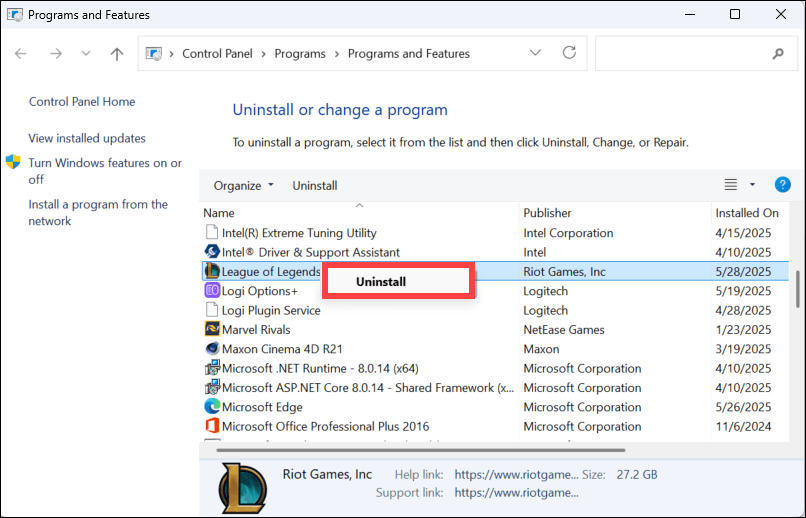Open the view options dropdown arrow

click(752, 185)
